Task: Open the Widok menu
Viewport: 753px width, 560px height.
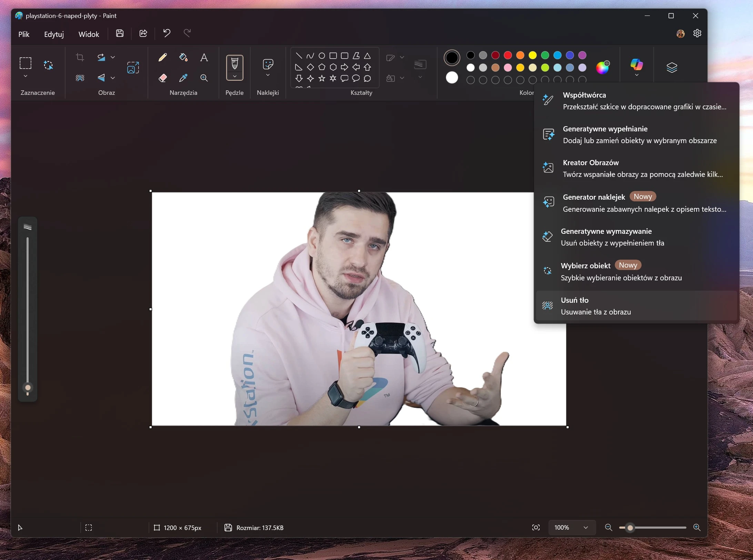Action: (x=89, y=34)
